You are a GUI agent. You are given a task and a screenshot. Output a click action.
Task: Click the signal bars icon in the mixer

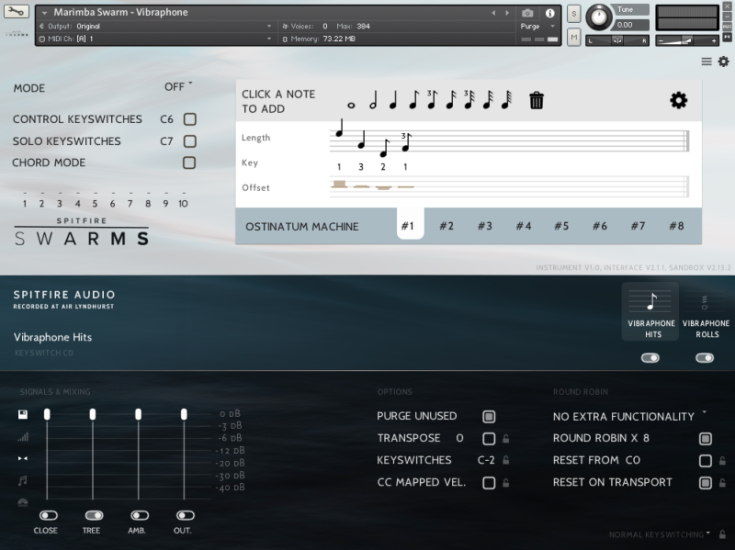pyautogui.click(x=22, y=437)
